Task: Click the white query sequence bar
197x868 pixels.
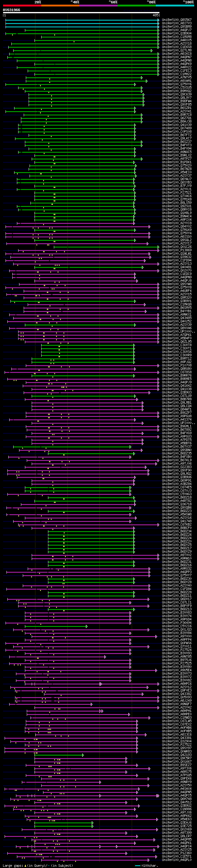Action: point(81,13)
